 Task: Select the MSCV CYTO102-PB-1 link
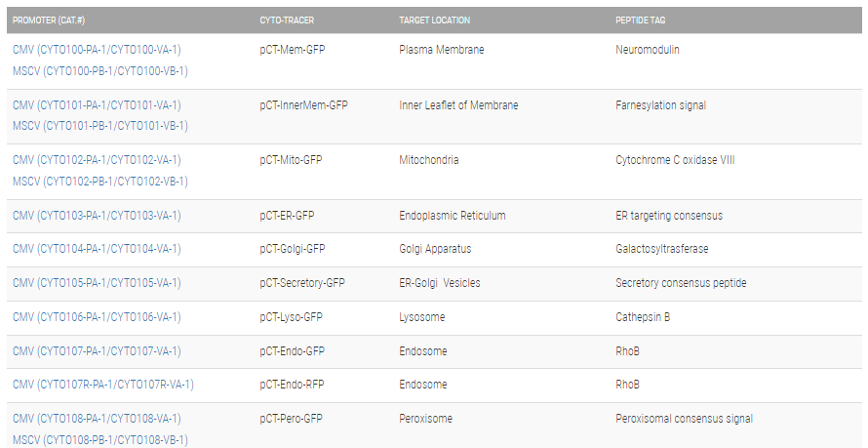click(100, 182)
